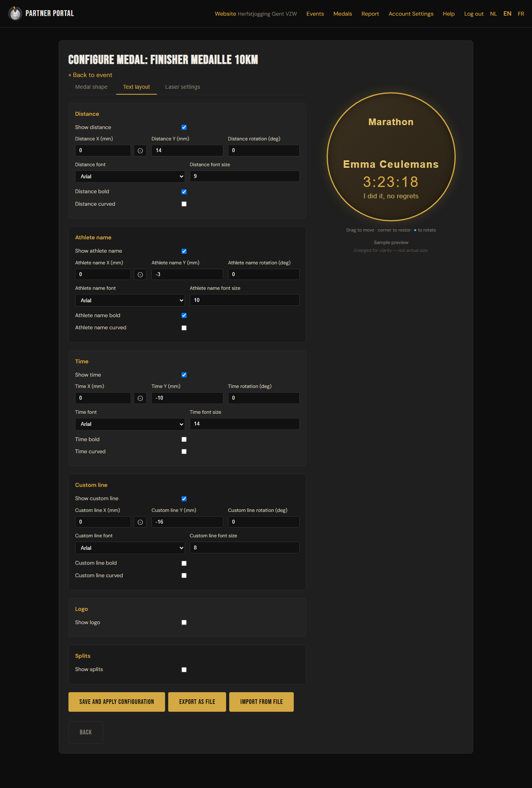Toggle the Show distance checkbox
This screenshot has width=532, height=788.
[x=184, y=127]
